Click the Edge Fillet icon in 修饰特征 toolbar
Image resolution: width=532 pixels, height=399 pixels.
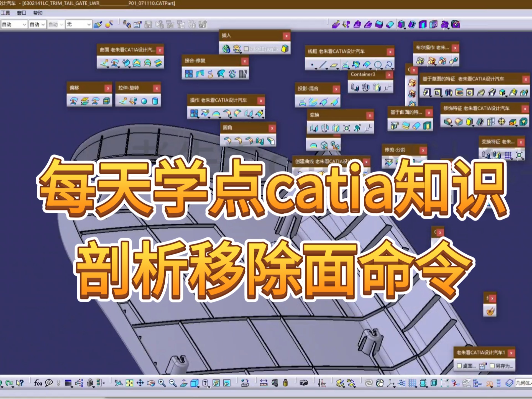click(447, 122)
